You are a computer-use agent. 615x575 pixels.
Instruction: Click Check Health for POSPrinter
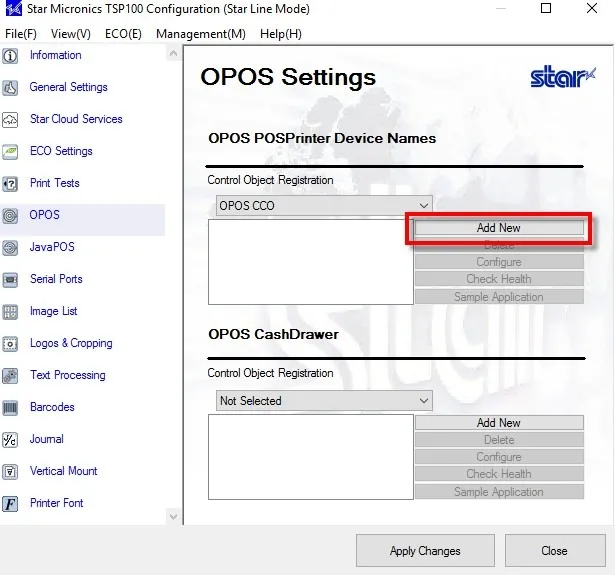pyautogui.click(x=499, y=279)
